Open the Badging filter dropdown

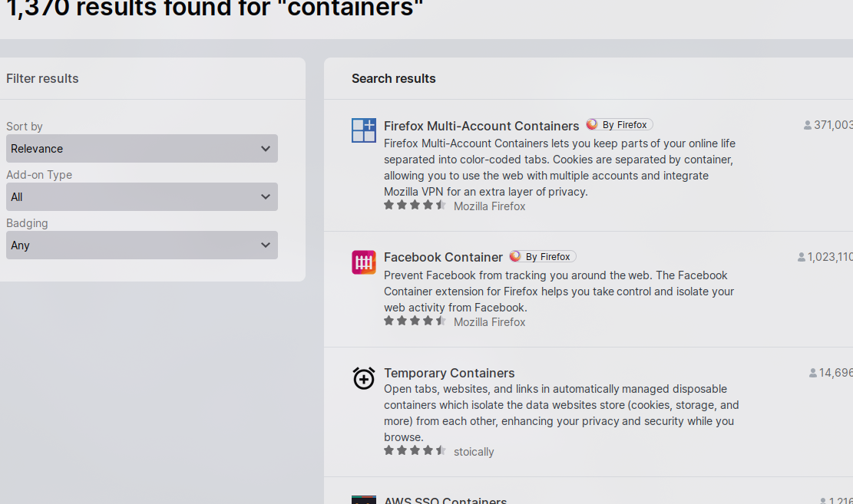click(x=142, y=245)
